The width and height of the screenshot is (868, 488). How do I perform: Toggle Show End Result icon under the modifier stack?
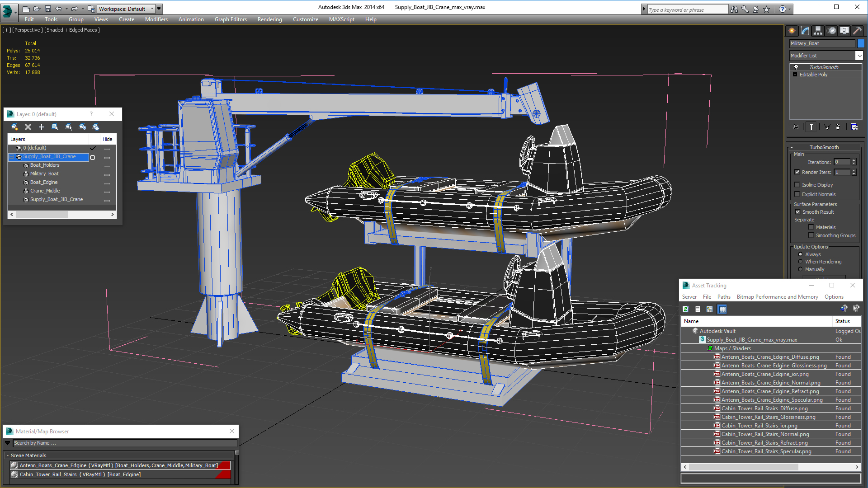click(x=811, y=127)
